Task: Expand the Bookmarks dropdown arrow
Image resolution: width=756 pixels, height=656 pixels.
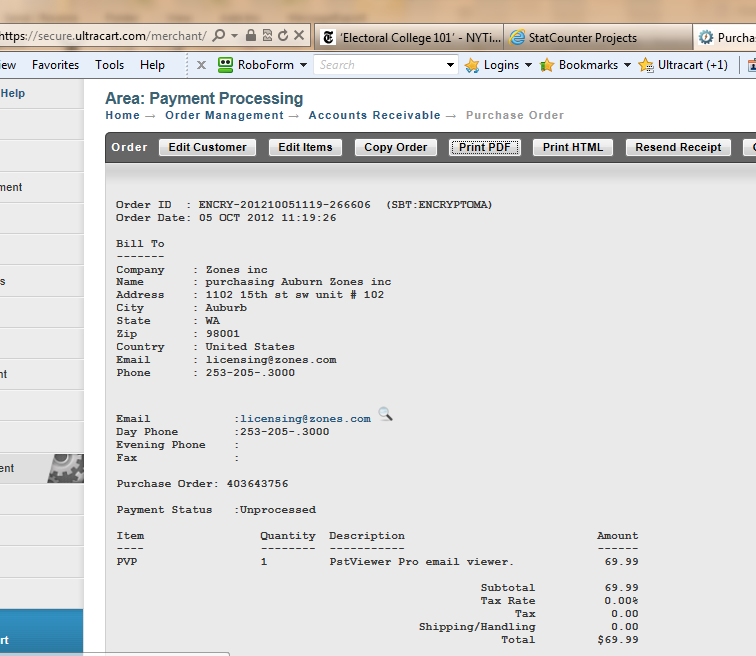Action: [627, 65]
